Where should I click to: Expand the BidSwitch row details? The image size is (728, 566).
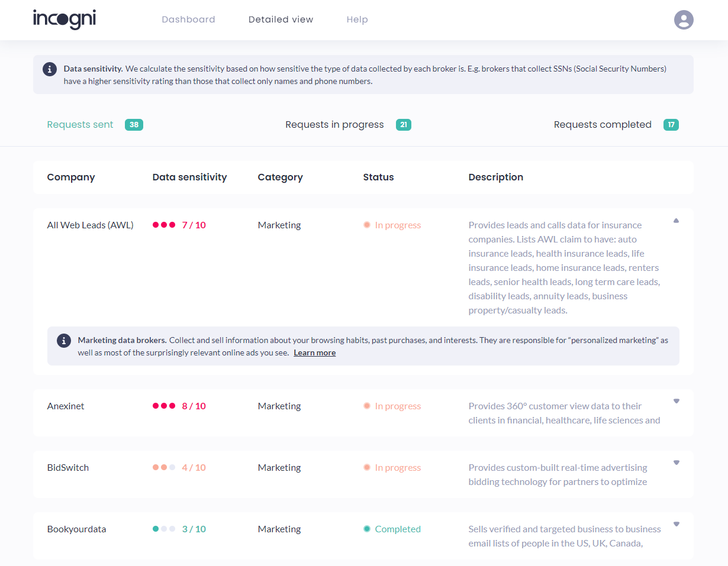click(x=676, y=462)
